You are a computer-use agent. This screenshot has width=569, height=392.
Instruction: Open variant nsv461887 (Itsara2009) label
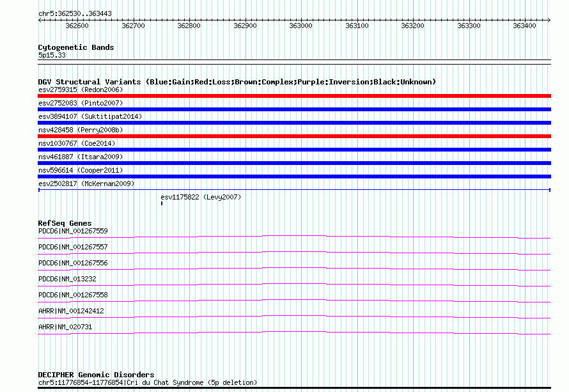(81, 157)
